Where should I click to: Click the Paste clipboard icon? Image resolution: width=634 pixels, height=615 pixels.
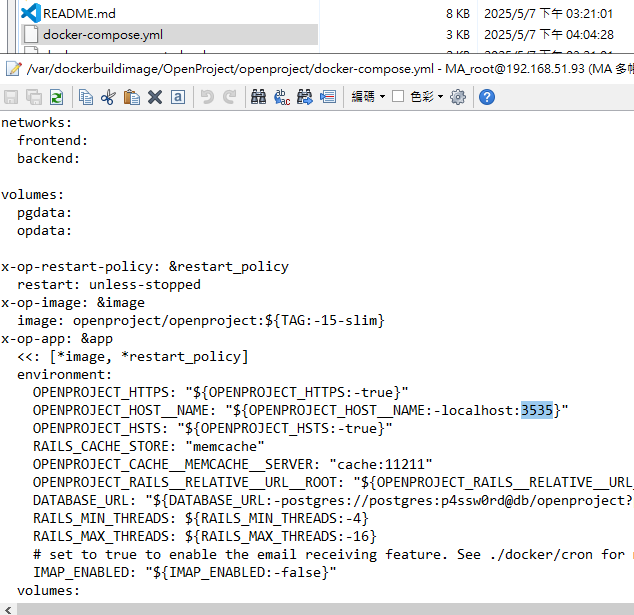131,97
